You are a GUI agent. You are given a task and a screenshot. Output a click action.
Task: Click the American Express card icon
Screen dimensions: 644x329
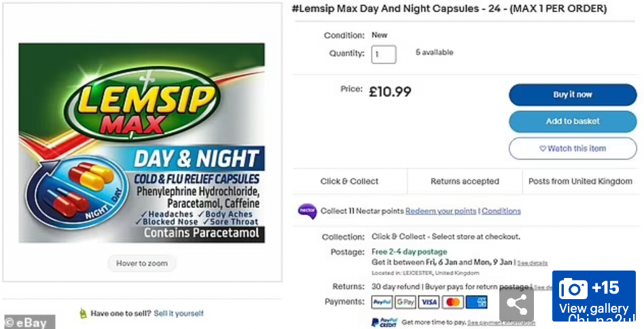tap(476, 302)
